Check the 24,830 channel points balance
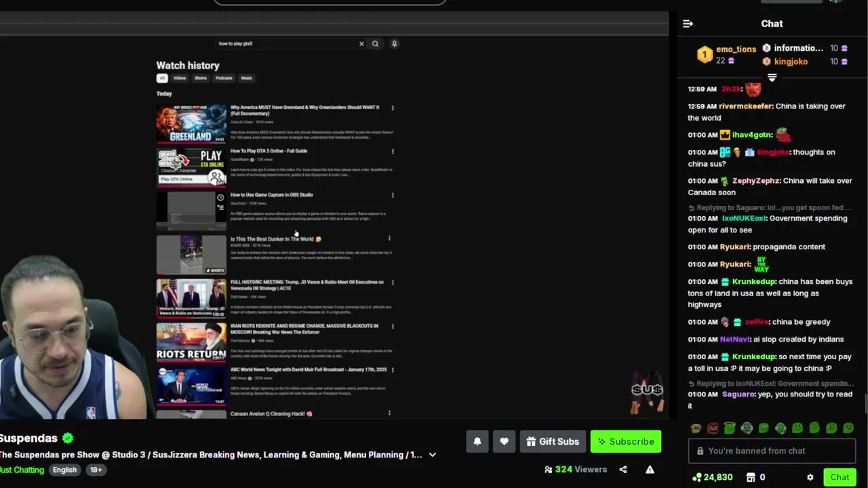Viewport: 868px width, 488px height. pos(712,477)
